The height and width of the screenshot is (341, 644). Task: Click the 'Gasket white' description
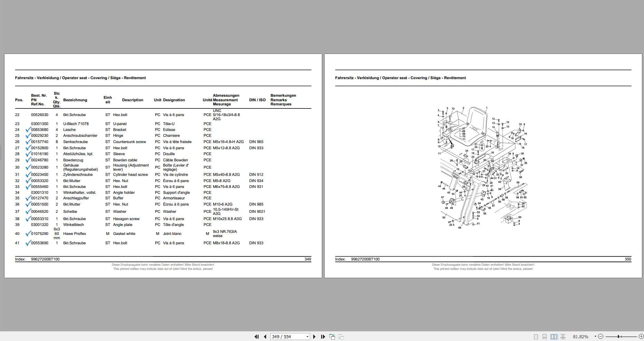(124, 234)
